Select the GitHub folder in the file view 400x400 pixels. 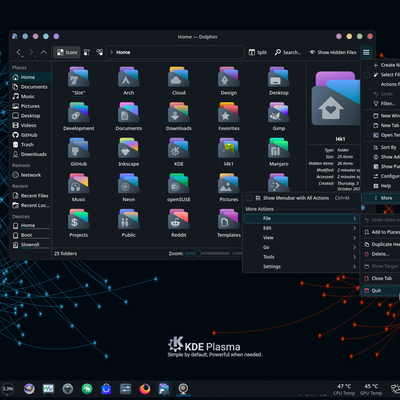[x=79, y=148]
